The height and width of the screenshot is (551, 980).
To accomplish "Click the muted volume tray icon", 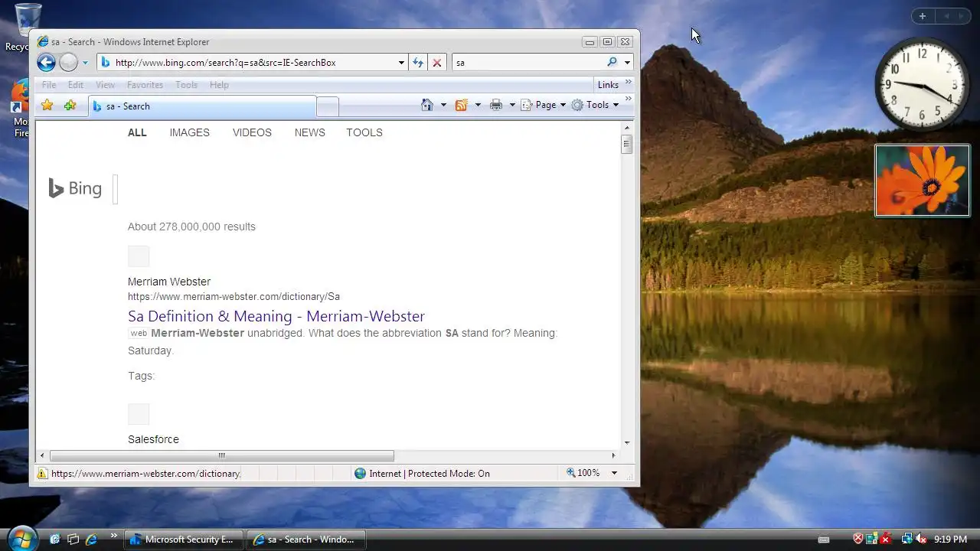I will pos(921,540).
